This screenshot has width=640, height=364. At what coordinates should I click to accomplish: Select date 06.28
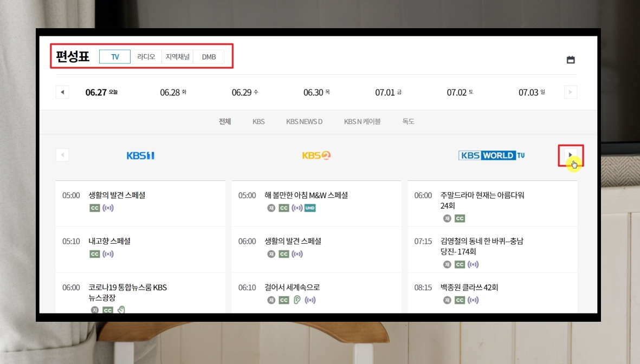pos(173,93)
